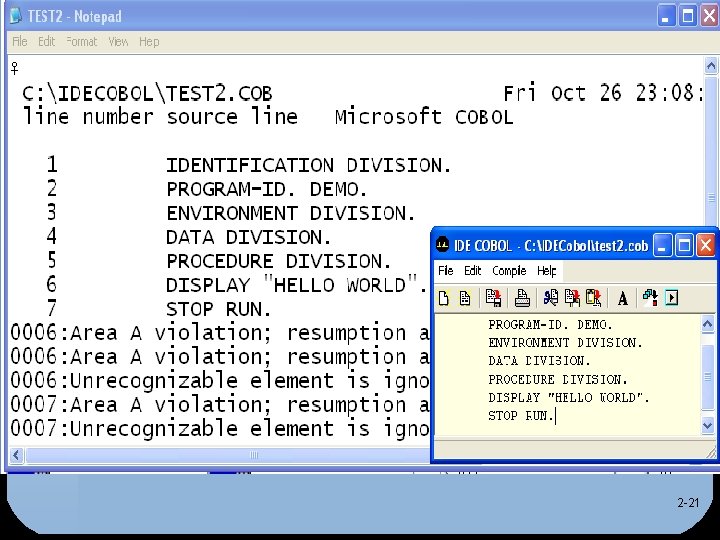This screenshot has width=720, height=540.
Task: Click 'STOP RUN.' line in Notepad listing
Action: click(219, 309)
